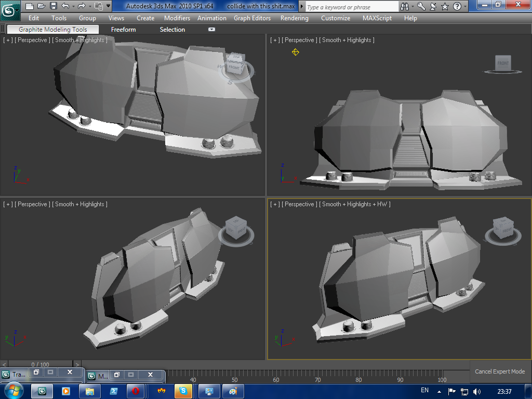Switch to the Freeform ribbon tab
This screenshot has height=399, width=532.
pos(123,30)
